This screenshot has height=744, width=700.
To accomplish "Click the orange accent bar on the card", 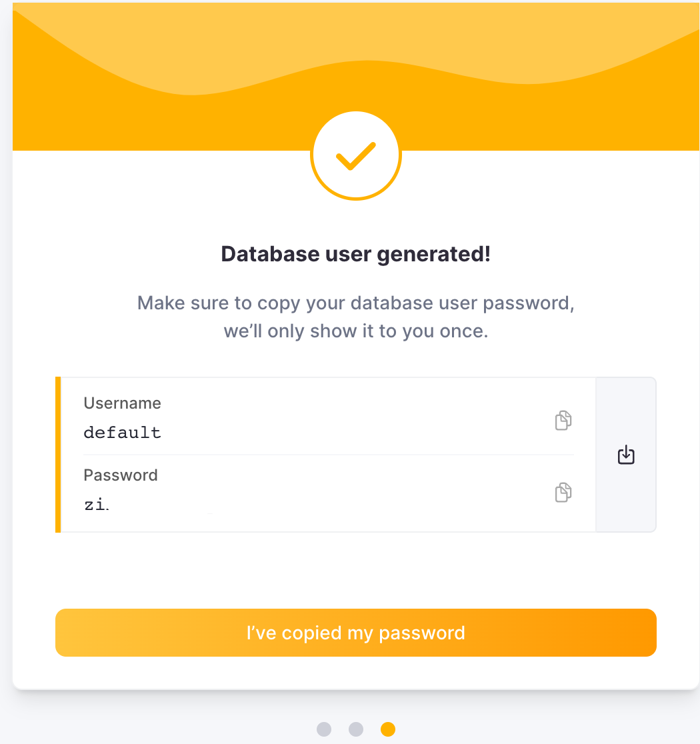I will tap(57, 455).
